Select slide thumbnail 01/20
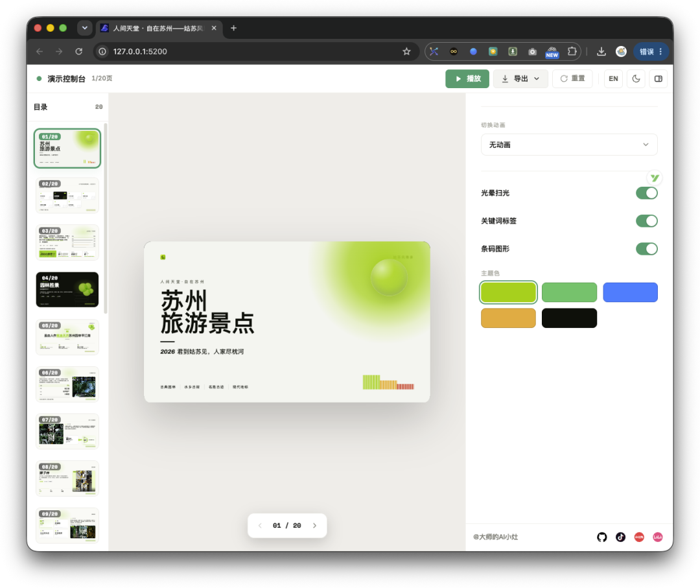 (x=67, y=148)
